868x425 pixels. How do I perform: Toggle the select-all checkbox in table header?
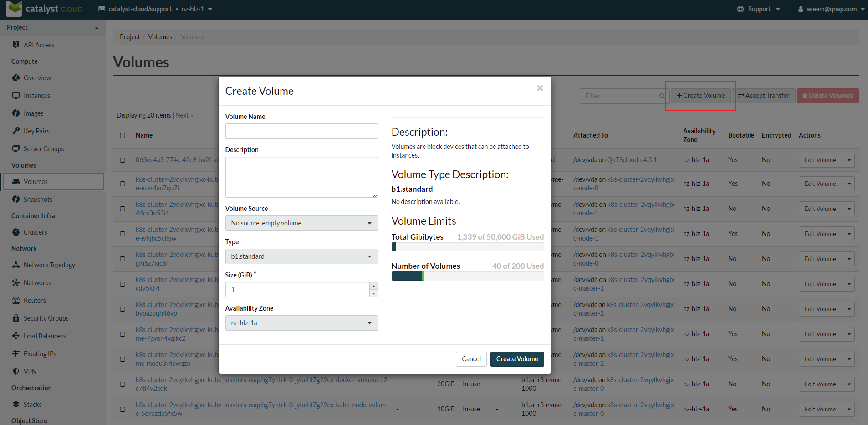pyautogui.click(x=123, y=135)
